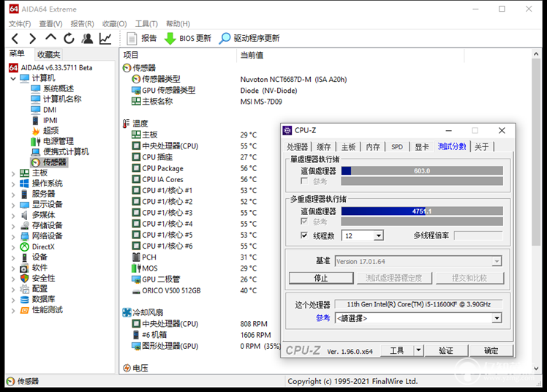Viewport: 547px width, 392px height.
Task: Click the AIDA64 vertical scrollbar thumb
Action: point(536,151)
